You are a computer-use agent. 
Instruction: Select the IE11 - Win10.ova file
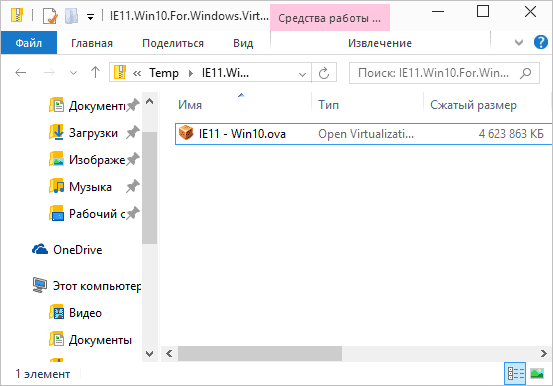pos(363,134)
